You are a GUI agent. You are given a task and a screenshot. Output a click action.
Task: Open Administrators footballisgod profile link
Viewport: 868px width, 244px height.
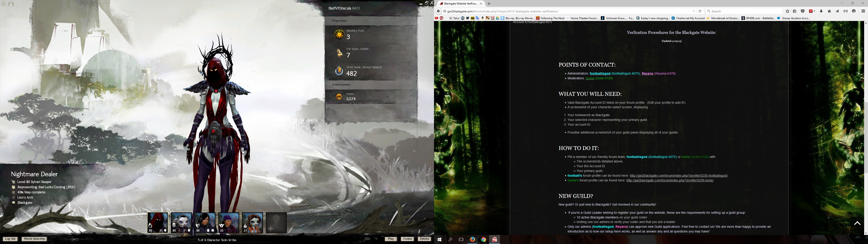pos(600,73)
